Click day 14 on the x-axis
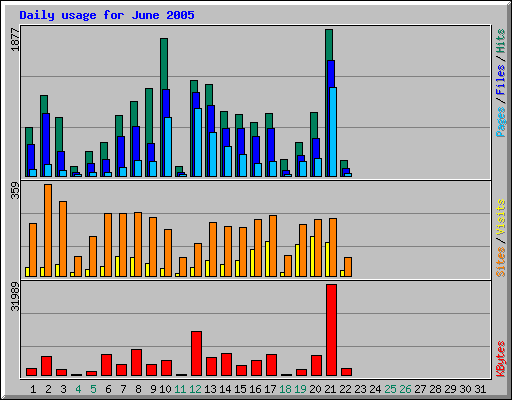The height and width of the screenshot is (400, 512). (225, 389)
